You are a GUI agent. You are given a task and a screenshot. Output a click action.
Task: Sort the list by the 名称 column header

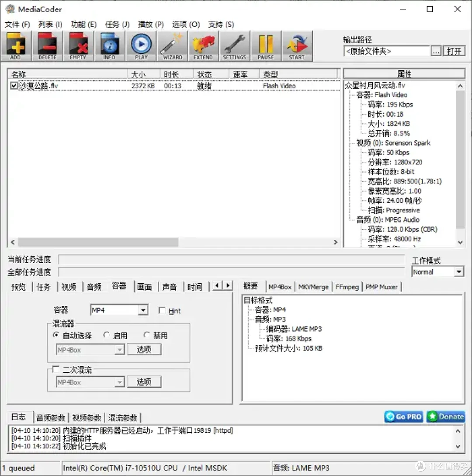click(67, 74)
